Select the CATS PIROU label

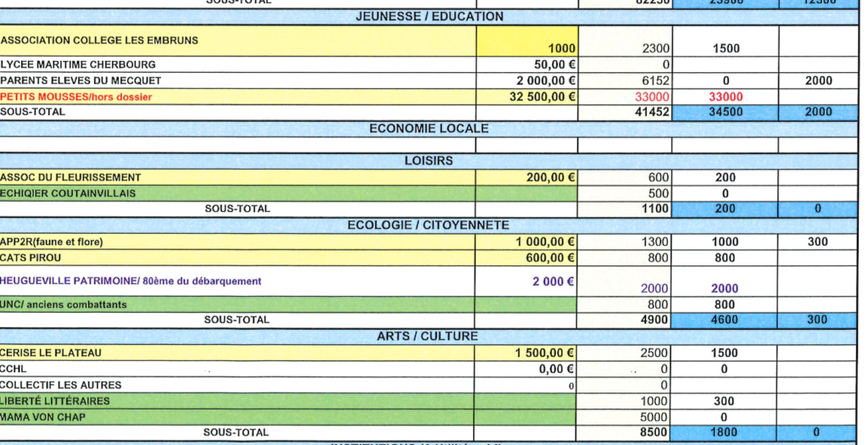point(31,258)
